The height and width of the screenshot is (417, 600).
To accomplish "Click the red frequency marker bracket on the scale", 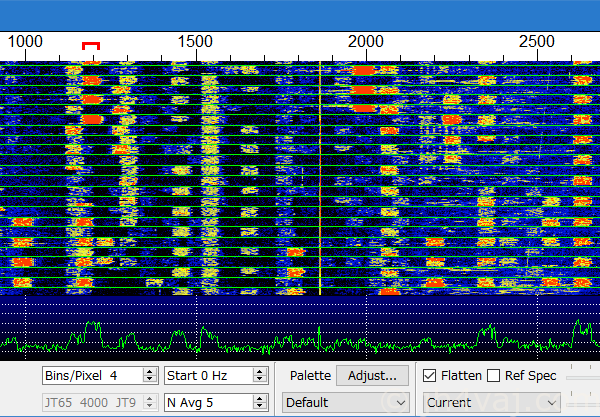I will tap(91, 45).
